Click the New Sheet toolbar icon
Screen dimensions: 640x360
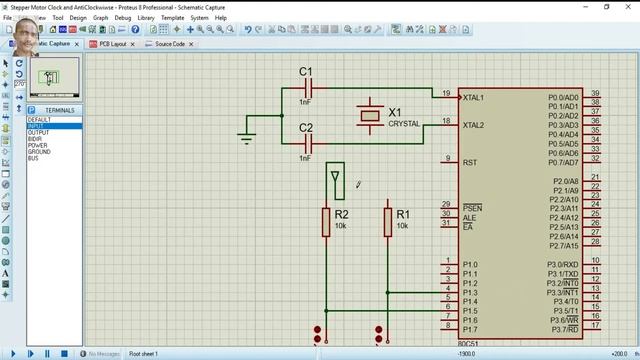432,29
